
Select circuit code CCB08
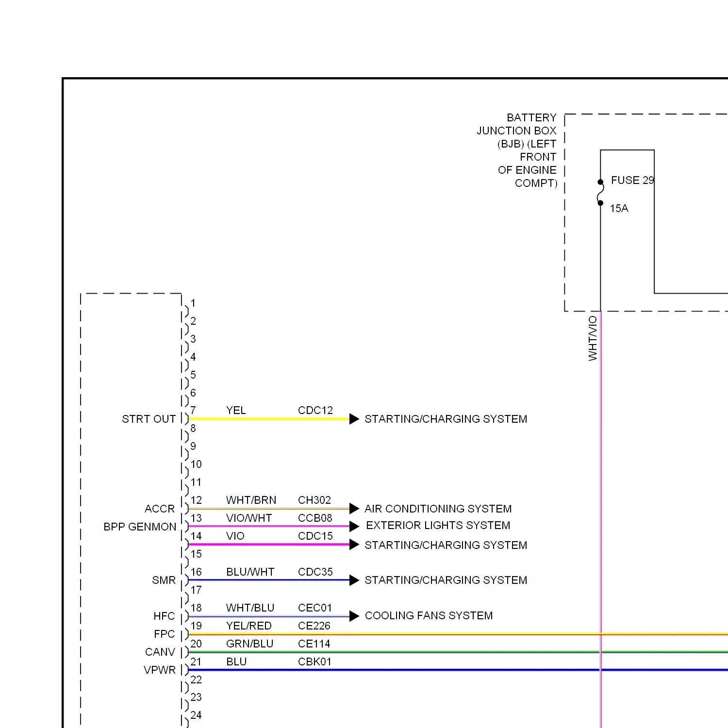click(x=315, y=518)
